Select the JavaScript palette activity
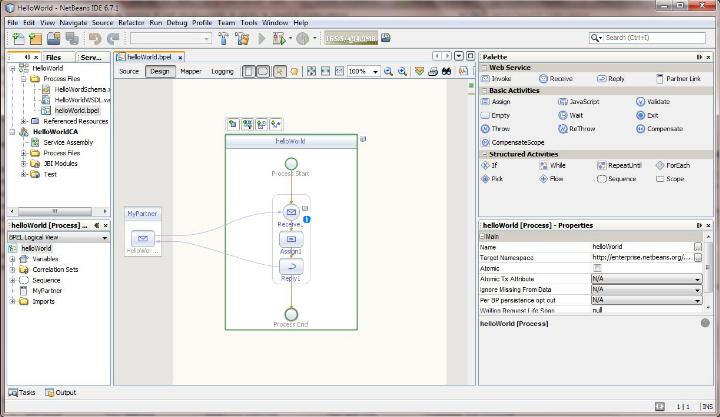The width and height of the screenshot is (720, 417). click(x=579, y=101)
